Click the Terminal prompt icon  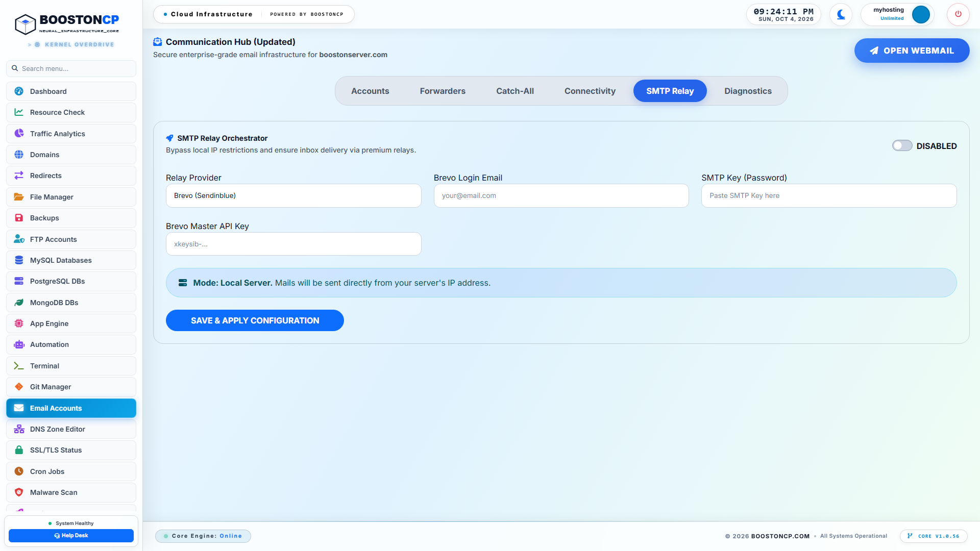pyautogui.click(x=19, y=366)
